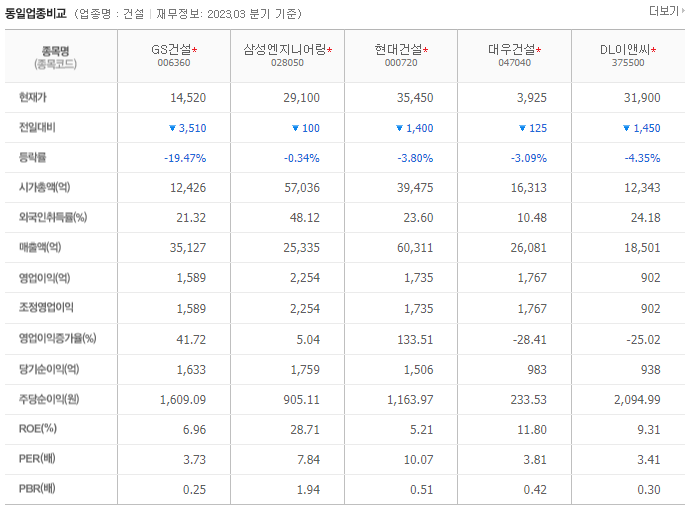Image resolution: width=697 pixels, height=517 pixels.
Task: Select stock code 047040
Action: coord(514,63)
